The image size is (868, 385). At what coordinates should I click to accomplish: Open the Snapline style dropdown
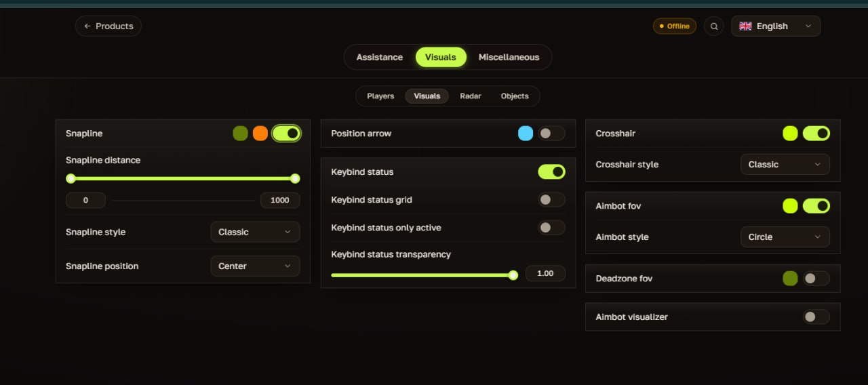(x=255, y=232)
